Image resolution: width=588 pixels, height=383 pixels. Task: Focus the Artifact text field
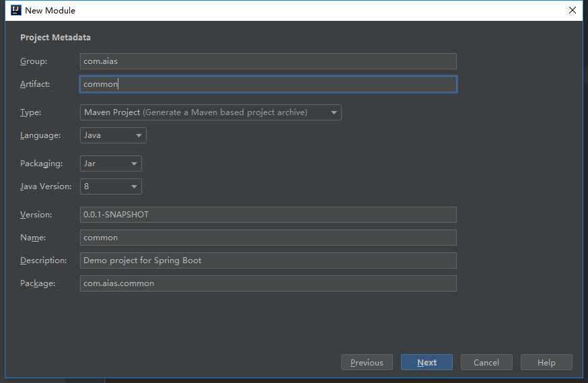point(268,84)
